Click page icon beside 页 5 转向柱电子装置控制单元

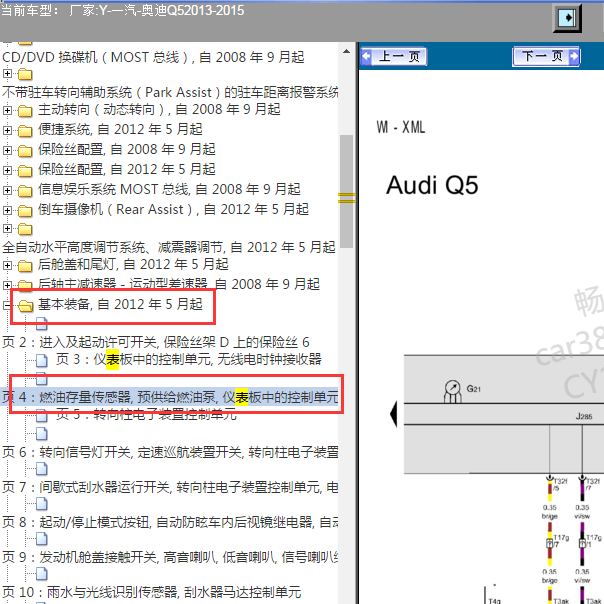[x=42, y=416]
